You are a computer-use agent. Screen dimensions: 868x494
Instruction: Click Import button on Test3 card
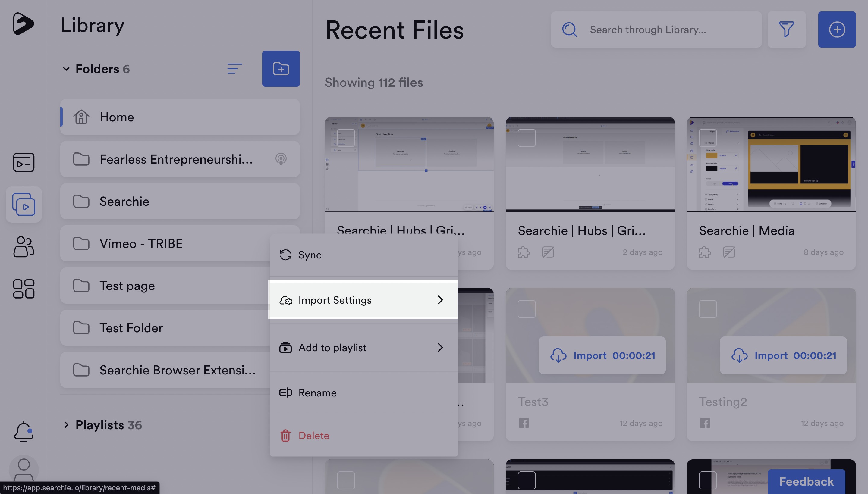tap(602, 355)
